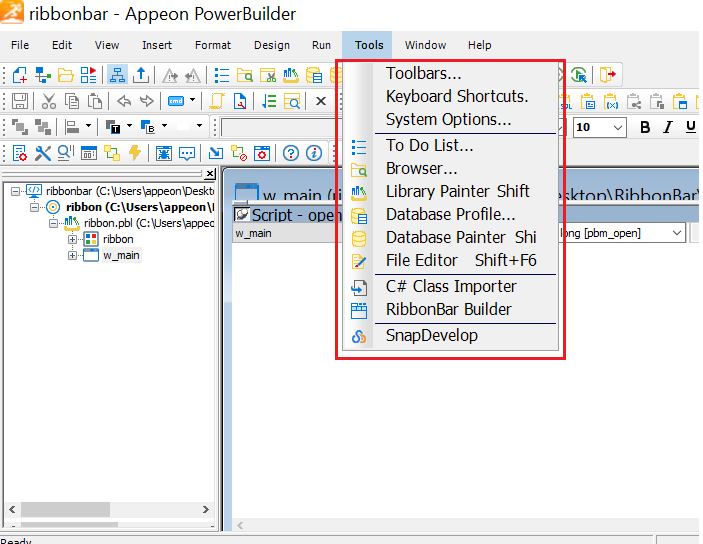The image size is (703, 544).
Task: Click the wrench and screwdriver tools icon
Action: click(x=43, y=153)
